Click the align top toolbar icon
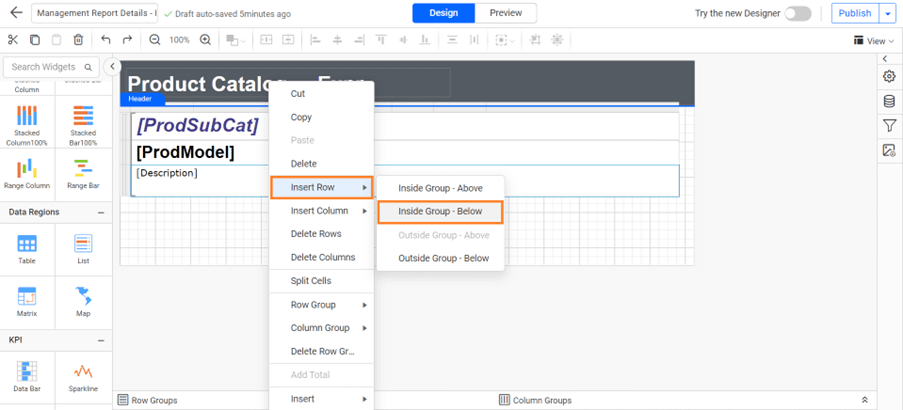The image size is (903, 410). click(381, 40)
